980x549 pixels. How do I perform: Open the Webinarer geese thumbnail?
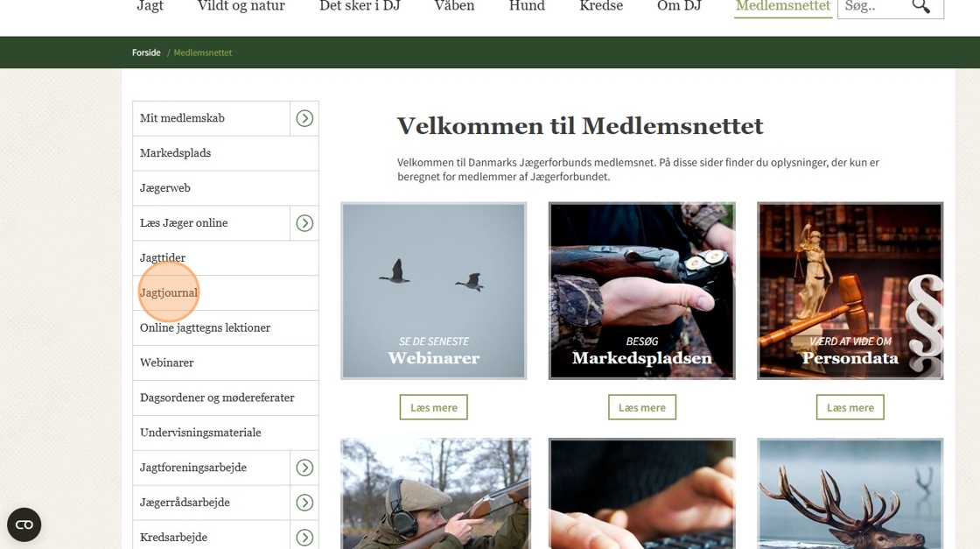click(x=434, y=291)
